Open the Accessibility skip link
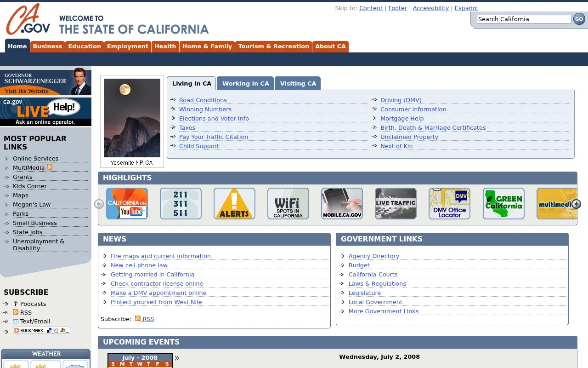This screenshot has height=368, width=588. (x=431, y=8)
